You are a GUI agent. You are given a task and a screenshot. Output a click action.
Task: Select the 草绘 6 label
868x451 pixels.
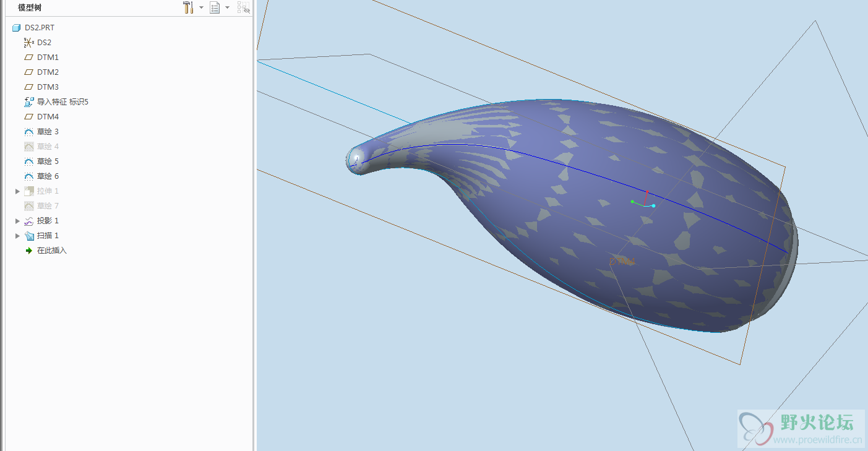(48, 176)
